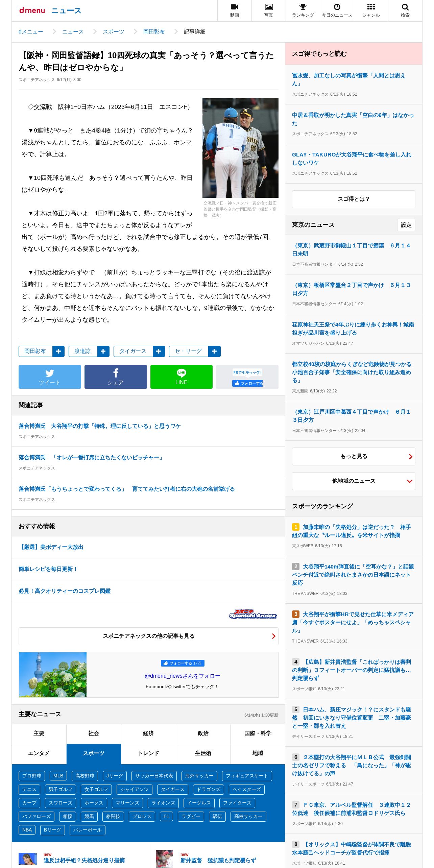
Task: Open the 動画 video icon in header
Action: tap(235, 10)
